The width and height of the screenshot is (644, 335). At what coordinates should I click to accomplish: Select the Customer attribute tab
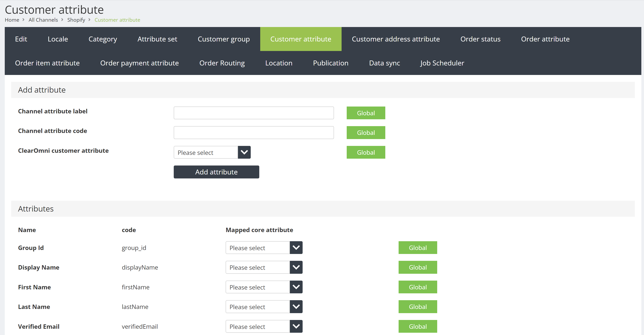[x=301, y=39]
